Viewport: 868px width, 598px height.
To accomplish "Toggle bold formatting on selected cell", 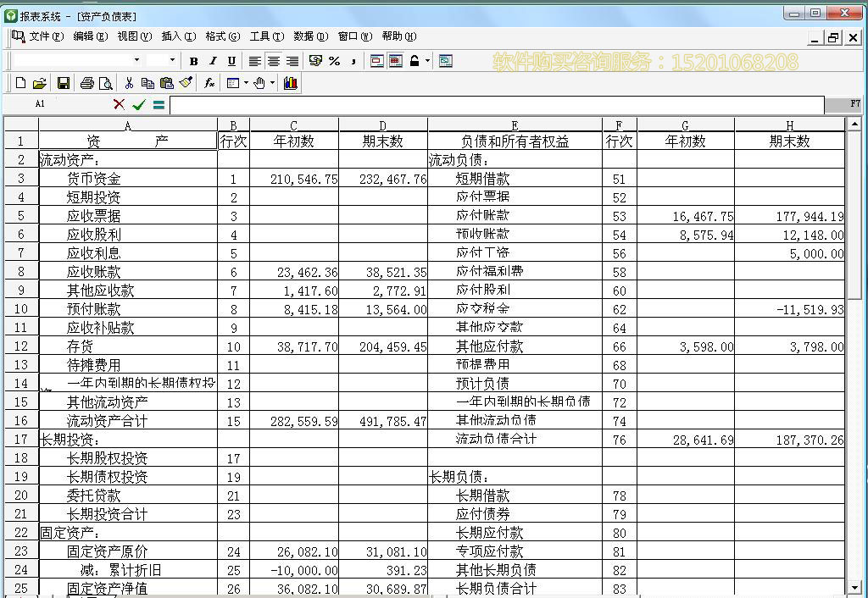I will (x=194, y=61).
